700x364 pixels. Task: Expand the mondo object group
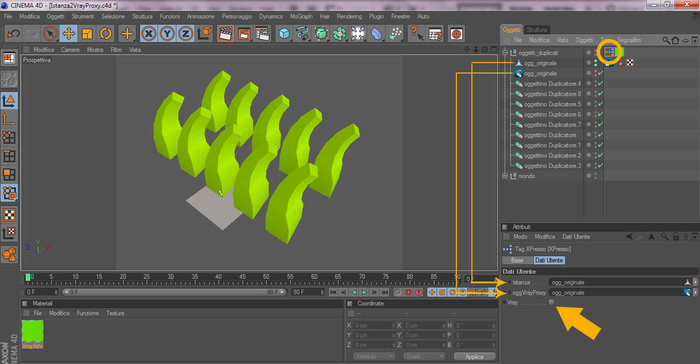(505, 176)
